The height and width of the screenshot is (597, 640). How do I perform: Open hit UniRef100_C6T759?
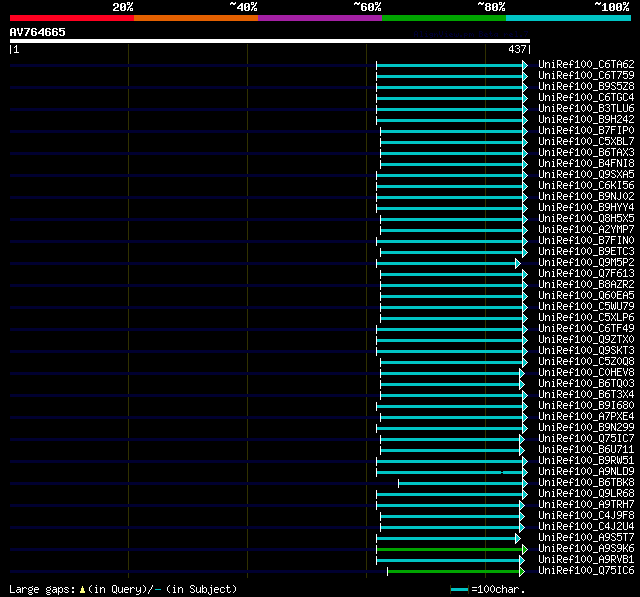[586, 75]
